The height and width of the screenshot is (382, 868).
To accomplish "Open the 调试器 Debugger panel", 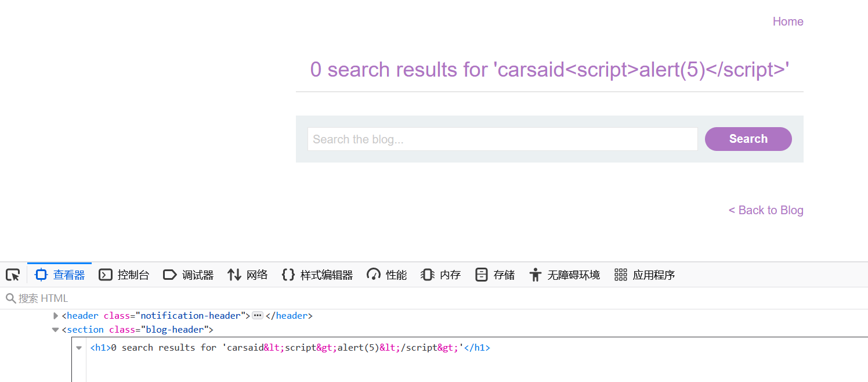I will [x=189, y=275].
